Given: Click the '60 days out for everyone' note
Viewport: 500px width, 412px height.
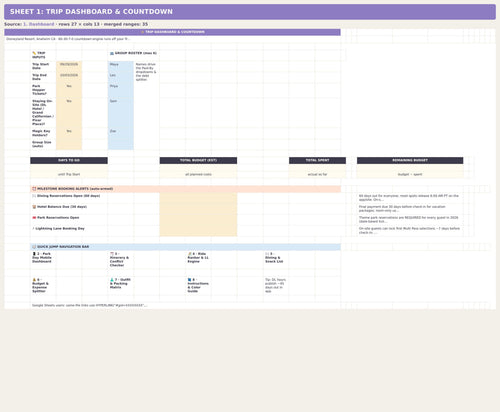Looking at the screenshot, I should pos(409,198).
